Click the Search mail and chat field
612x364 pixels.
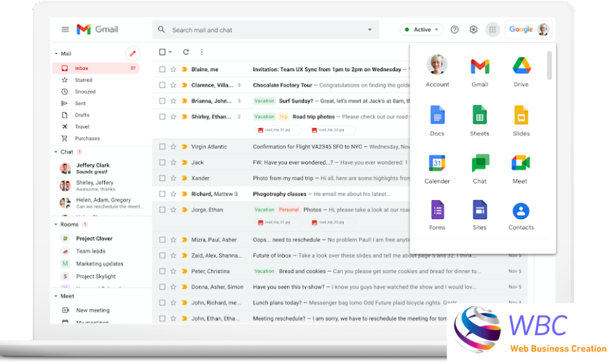click(x=265, y=30)
